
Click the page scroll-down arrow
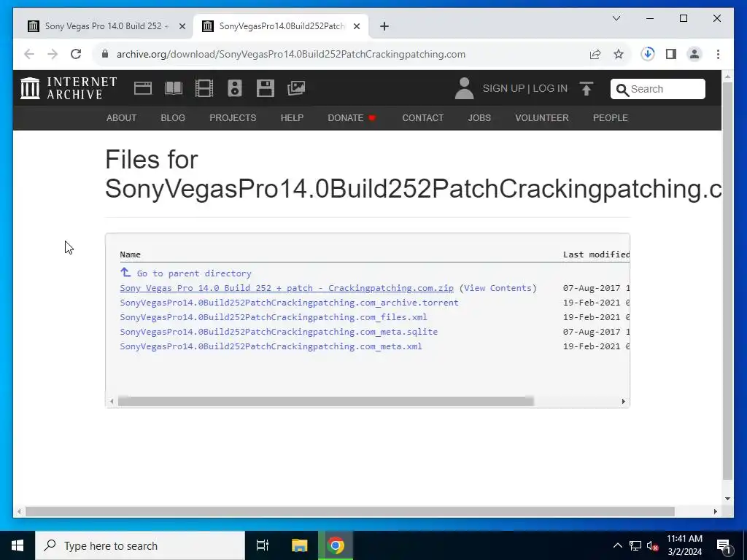[727, 499]
